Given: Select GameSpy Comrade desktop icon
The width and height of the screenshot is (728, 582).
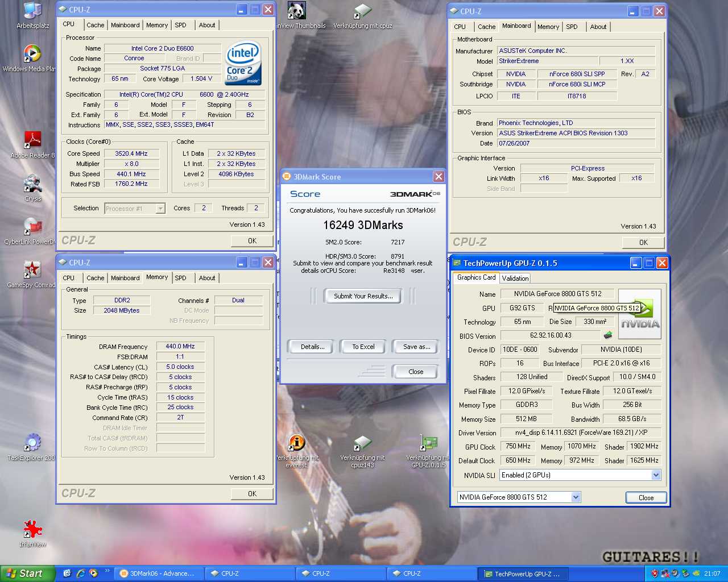Looking at the screenshot, I should [32, 274].
